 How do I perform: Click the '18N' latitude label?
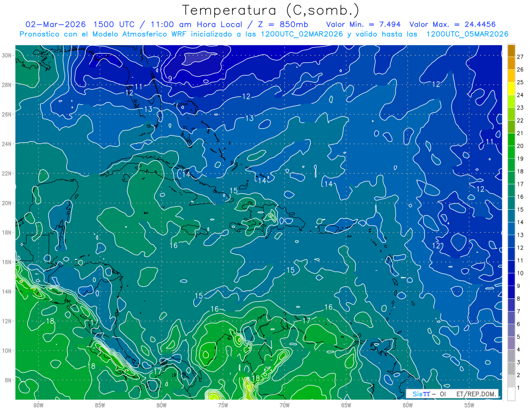pyautogui.click(x=8, y=232)
